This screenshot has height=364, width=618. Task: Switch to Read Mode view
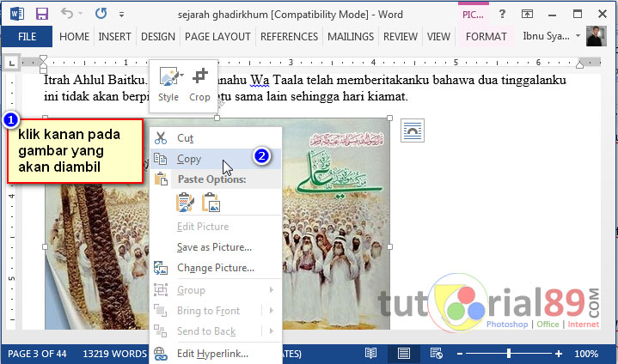click(x=370, y=354)
